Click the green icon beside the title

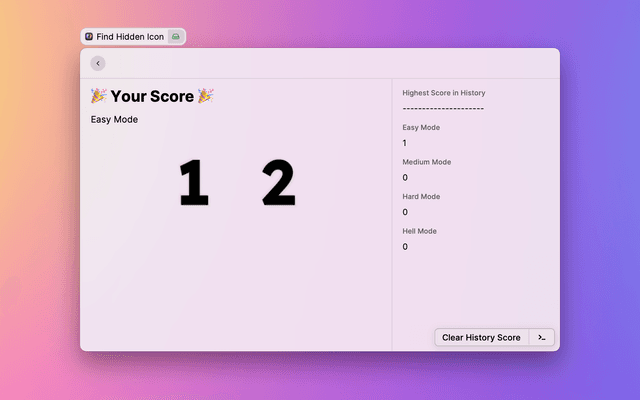176,36
